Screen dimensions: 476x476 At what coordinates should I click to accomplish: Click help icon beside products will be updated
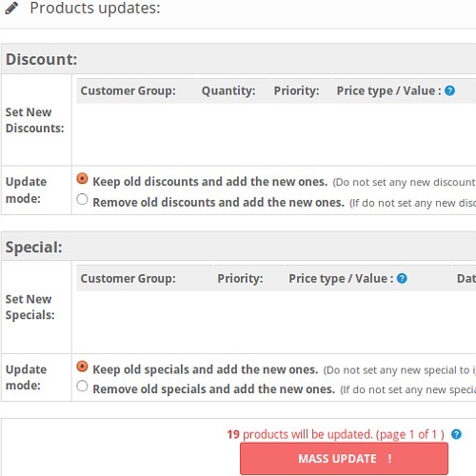point(456,434)
